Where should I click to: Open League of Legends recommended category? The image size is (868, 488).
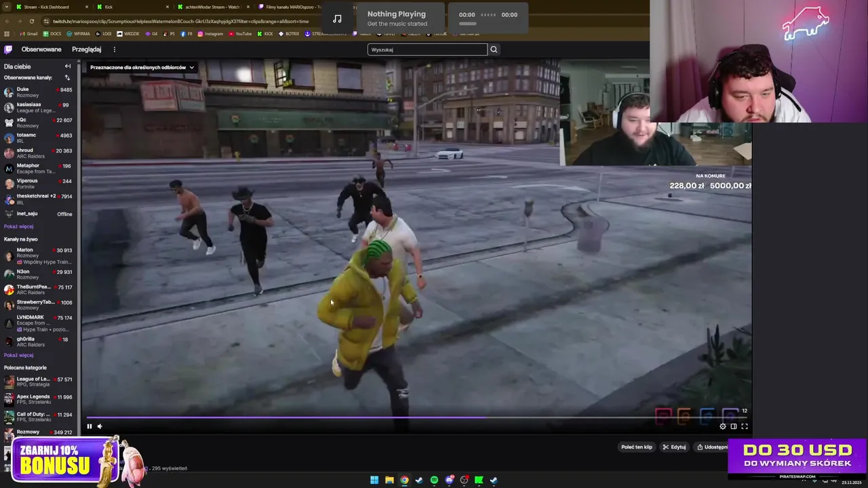tap(38, 382)
